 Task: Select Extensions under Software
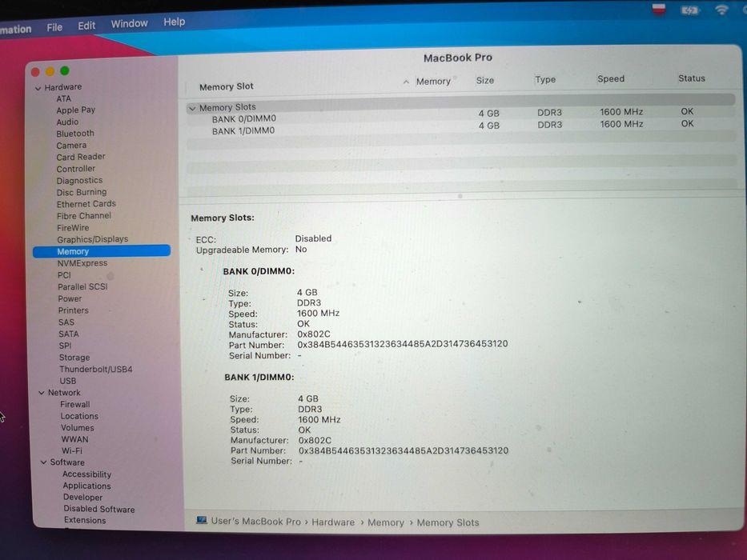tap(85, 520)
